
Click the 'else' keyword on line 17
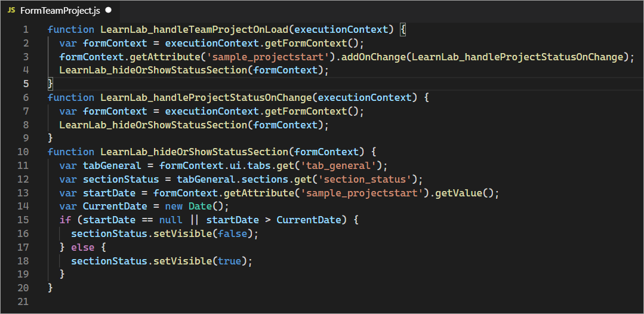pyautogui.click(x=82, y=247)
